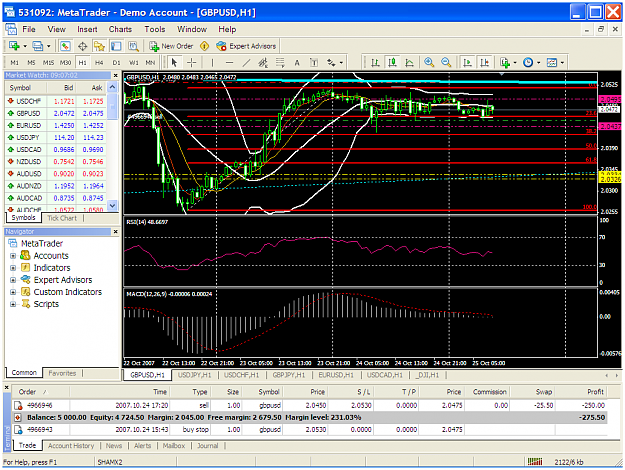
Task: Open the Journal terminal tab
Action: pos(208,446)
